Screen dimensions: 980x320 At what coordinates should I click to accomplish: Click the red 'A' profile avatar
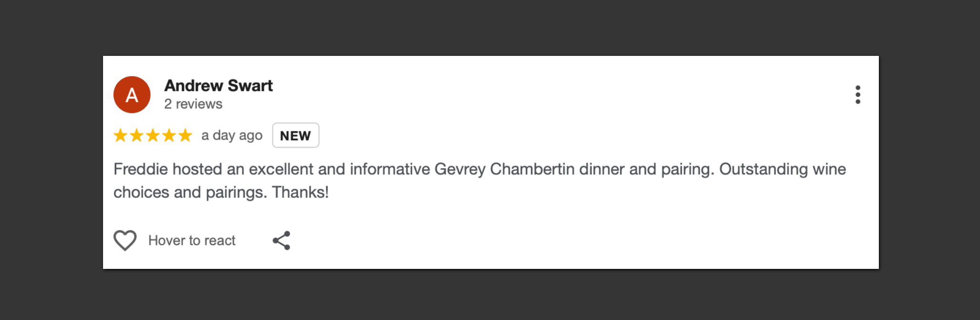click(x=132, y=95)
